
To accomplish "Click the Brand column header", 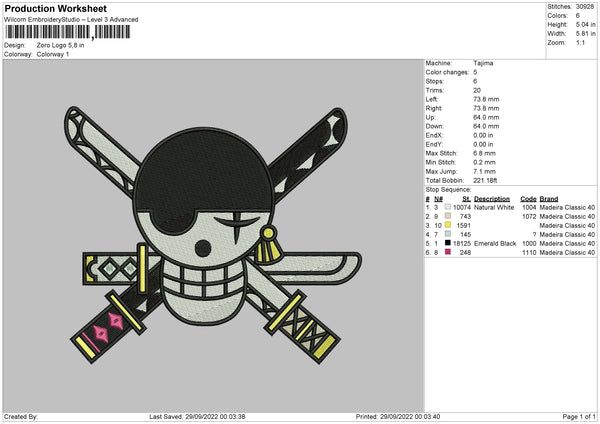I will (x=549, y=199).
